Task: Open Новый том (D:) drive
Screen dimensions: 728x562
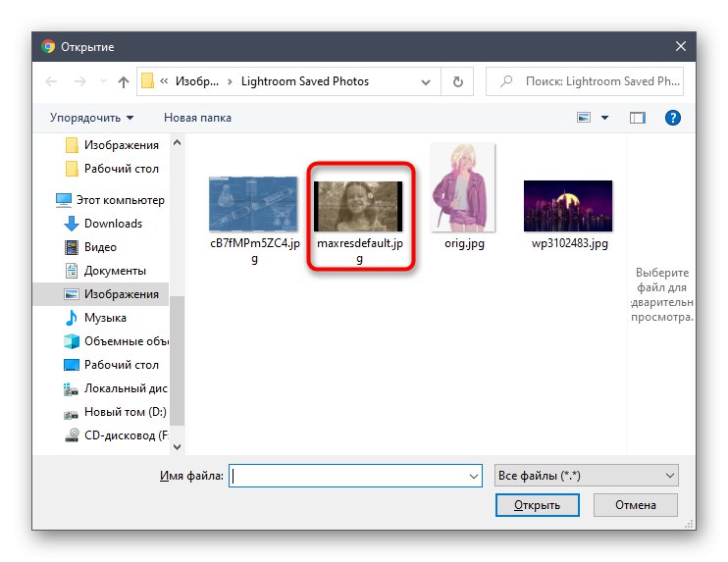Action: (x=115, y=412)
